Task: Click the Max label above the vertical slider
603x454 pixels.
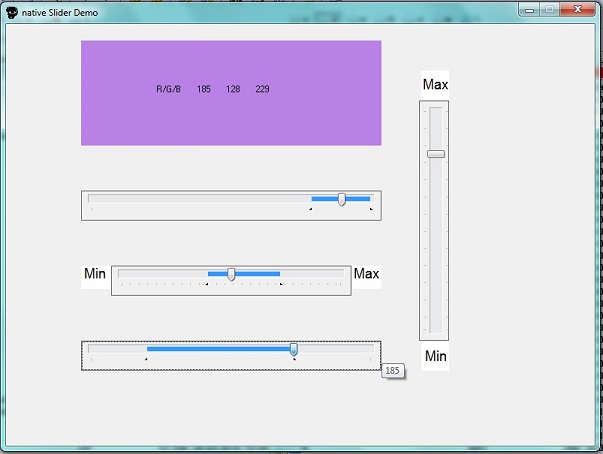Action: [435, 85]
